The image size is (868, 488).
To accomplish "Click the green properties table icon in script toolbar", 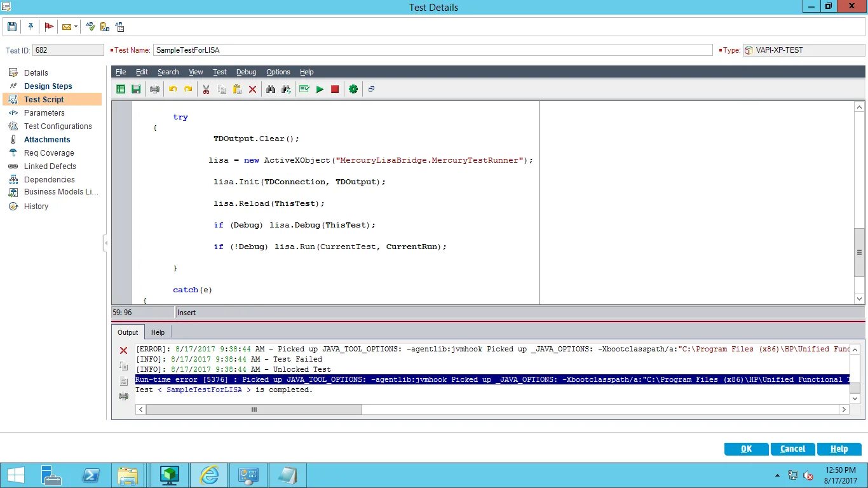I will click(x=121, y=90).
